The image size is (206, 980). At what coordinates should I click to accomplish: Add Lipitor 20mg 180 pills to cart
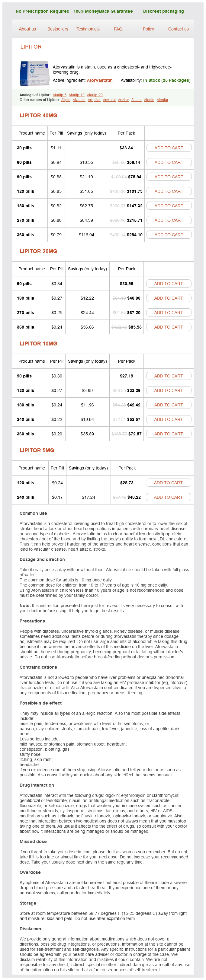(168, 298)
